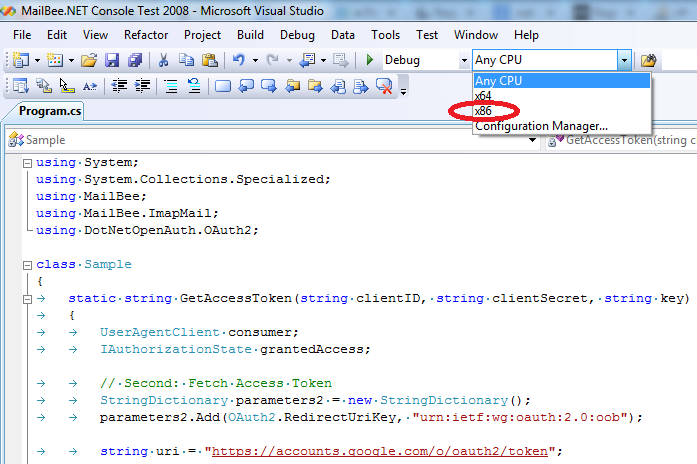Collapse the GetAccessToken method outline

tap(25, 298)
